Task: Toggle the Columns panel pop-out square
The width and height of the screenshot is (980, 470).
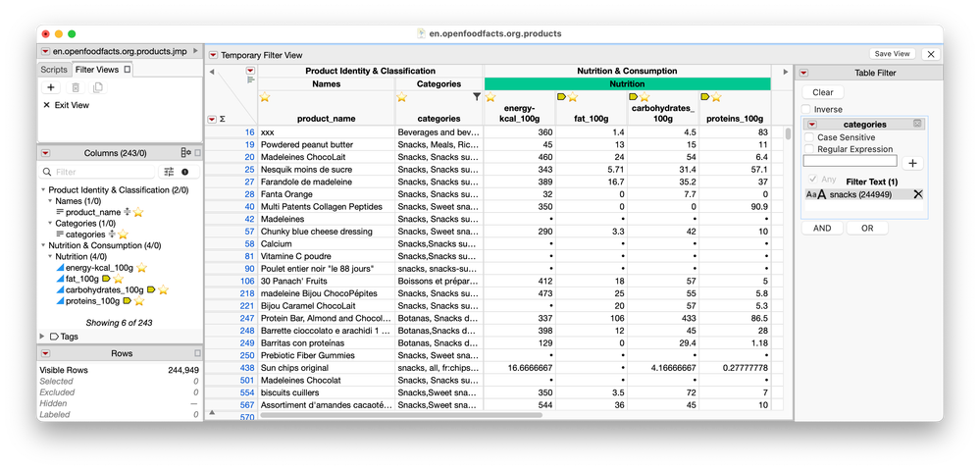Action: tap(197, 152)
